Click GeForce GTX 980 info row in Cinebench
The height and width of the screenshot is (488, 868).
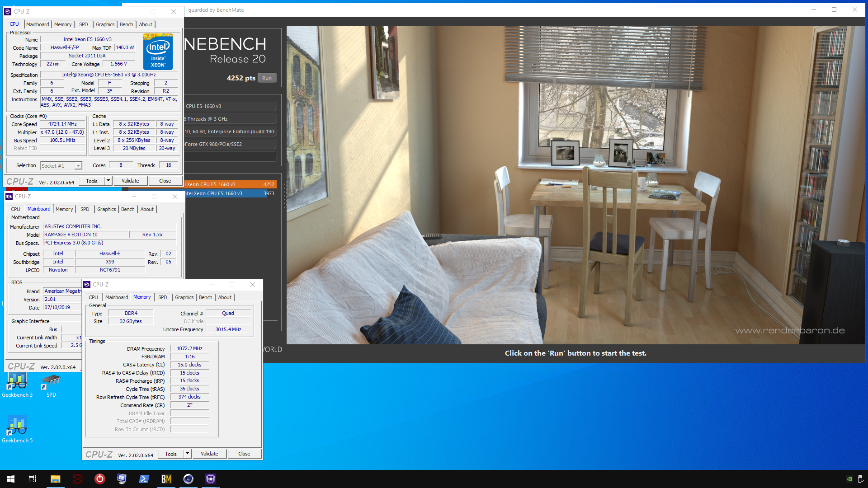pyautogui.click(x=230, y=144)
